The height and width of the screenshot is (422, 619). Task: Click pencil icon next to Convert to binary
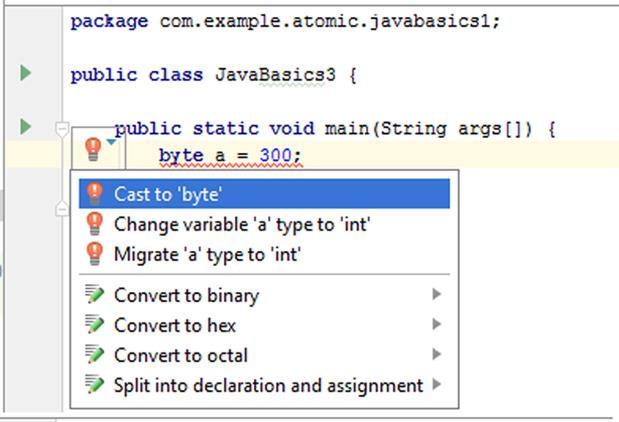pos(95,294)
